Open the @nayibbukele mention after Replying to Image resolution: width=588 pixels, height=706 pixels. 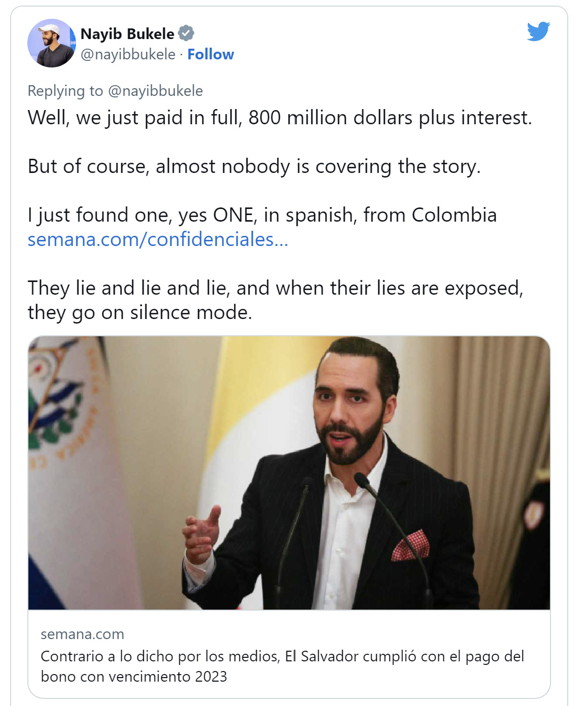tap(155, 91)
